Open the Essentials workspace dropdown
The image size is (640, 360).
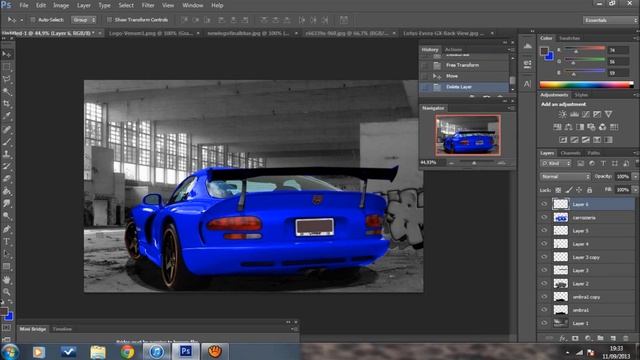coord(610,20)
